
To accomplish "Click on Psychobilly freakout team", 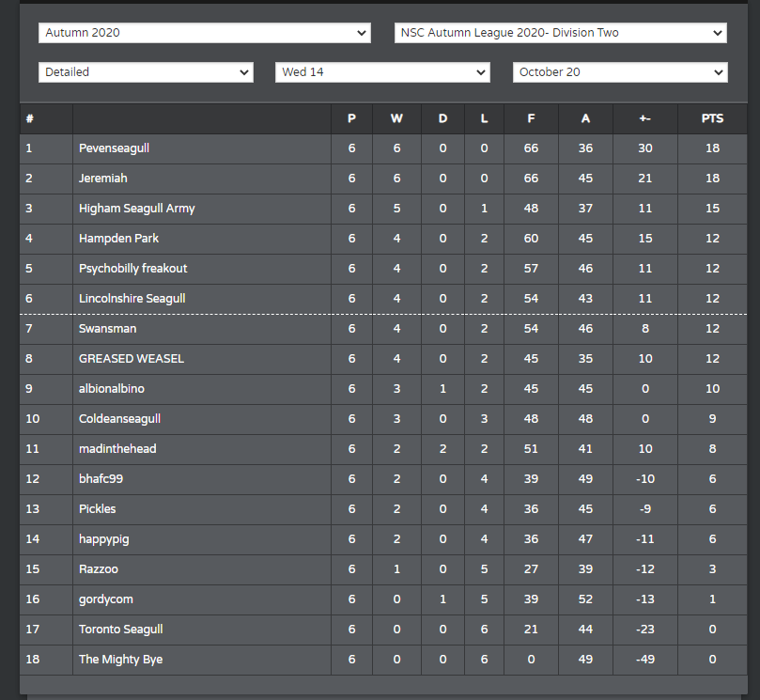I will (x=132, y=269).
